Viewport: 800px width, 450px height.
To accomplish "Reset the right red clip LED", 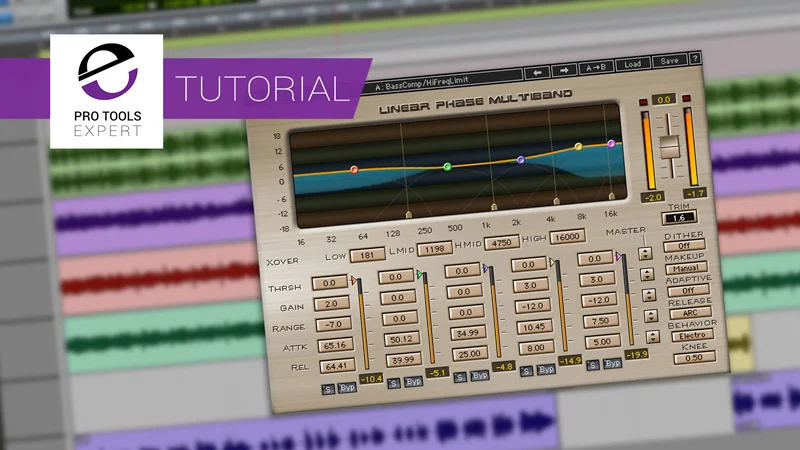I will click(686, 98).
